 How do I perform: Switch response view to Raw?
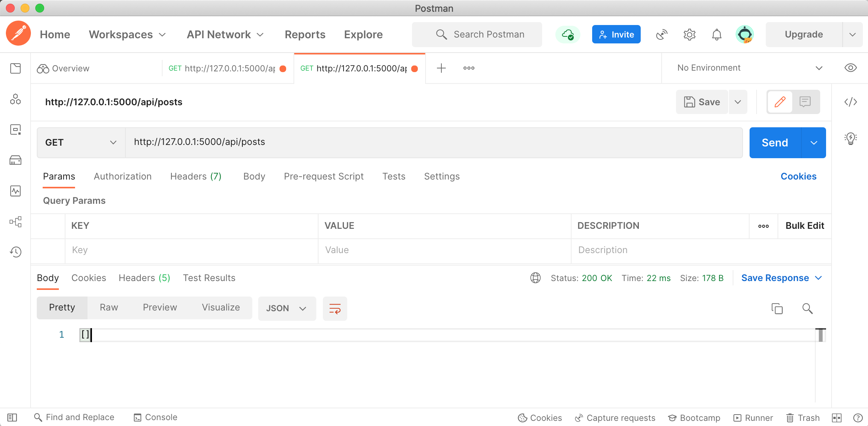(109, 308)
